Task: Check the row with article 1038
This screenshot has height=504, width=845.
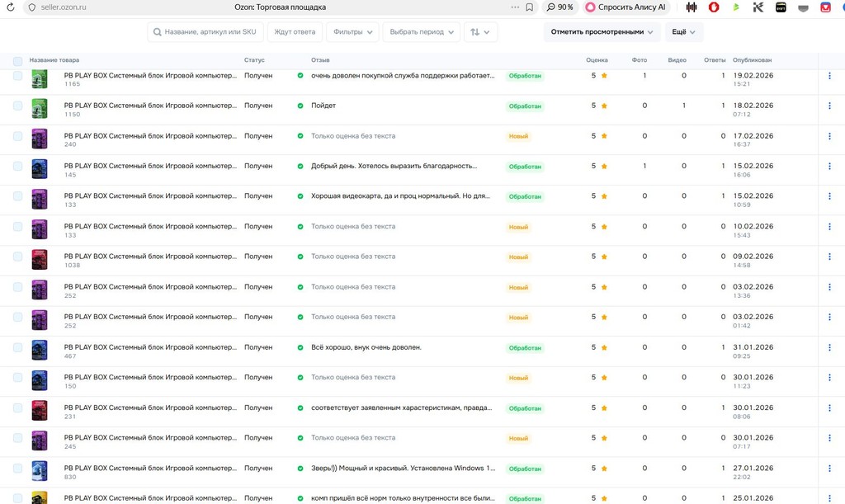Action: pyautogui.click(x=18, y=257)
